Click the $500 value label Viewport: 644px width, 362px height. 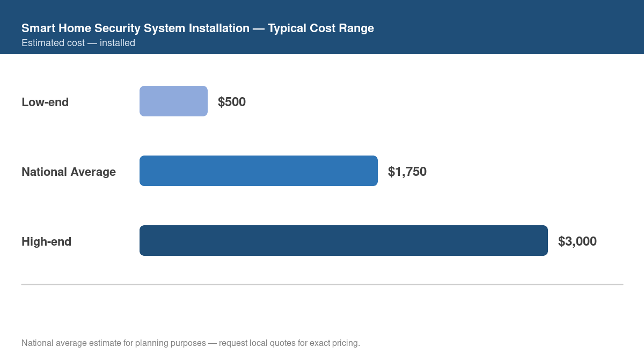click(x=232, y=102)
